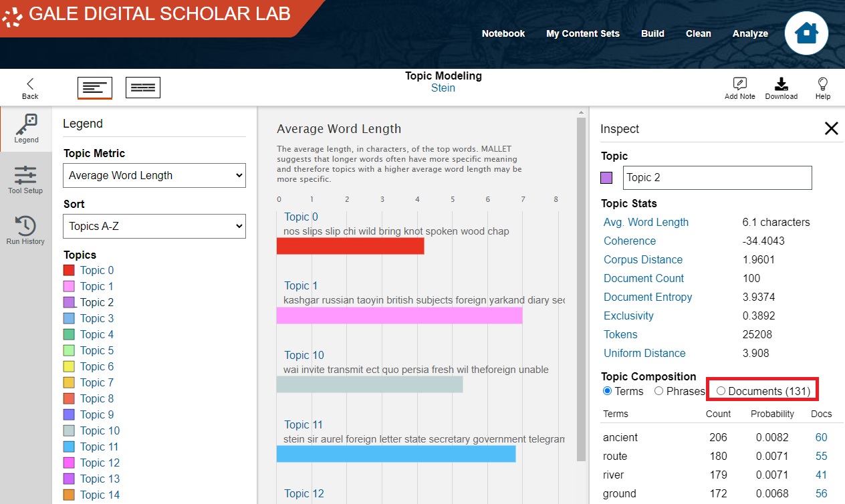The image size is (845, 504).
Task: Open My Content Sets menu
Action: click(x=583, y=33)
